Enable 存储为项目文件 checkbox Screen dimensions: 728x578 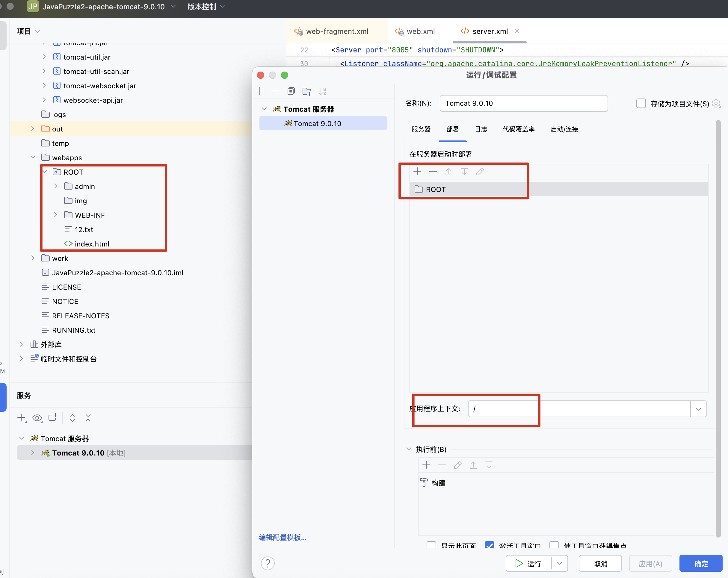point(641,103)
